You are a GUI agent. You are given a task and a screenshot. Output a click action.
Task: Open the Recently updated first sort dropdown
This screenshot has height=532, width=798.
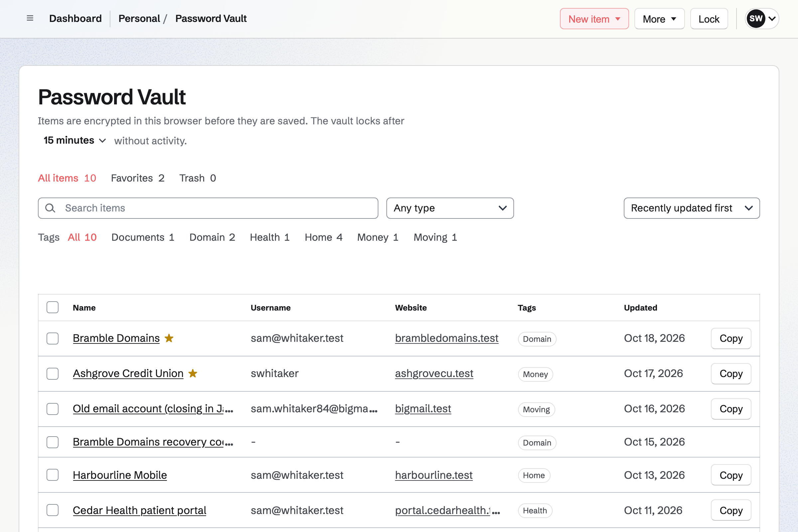[x=692, y=208]
